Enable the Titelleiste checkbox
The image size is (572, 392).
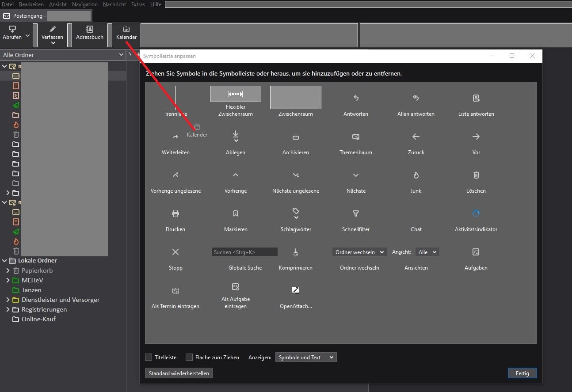point(149,358)
